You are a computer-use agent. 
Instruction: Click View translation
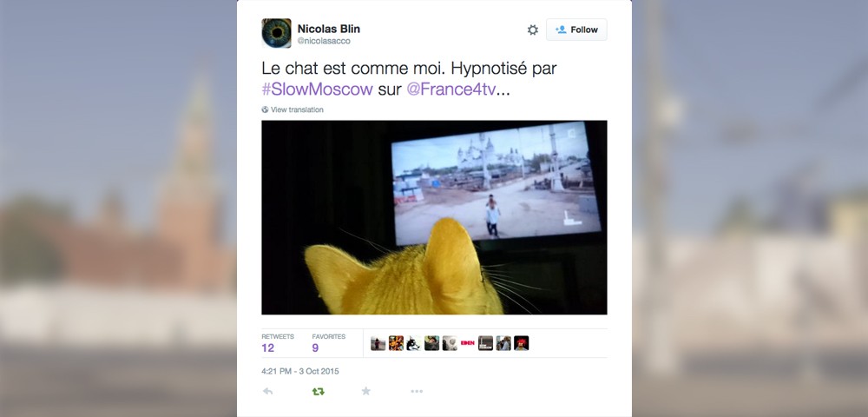click(297, 109)
